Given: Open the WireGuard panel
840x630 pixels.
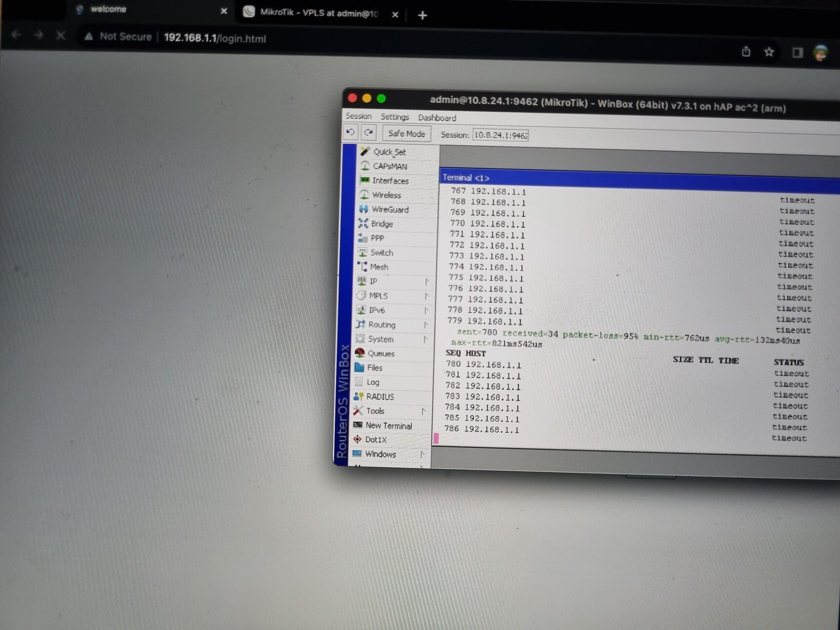Looking at the screenshot, I should click(391, 210).
